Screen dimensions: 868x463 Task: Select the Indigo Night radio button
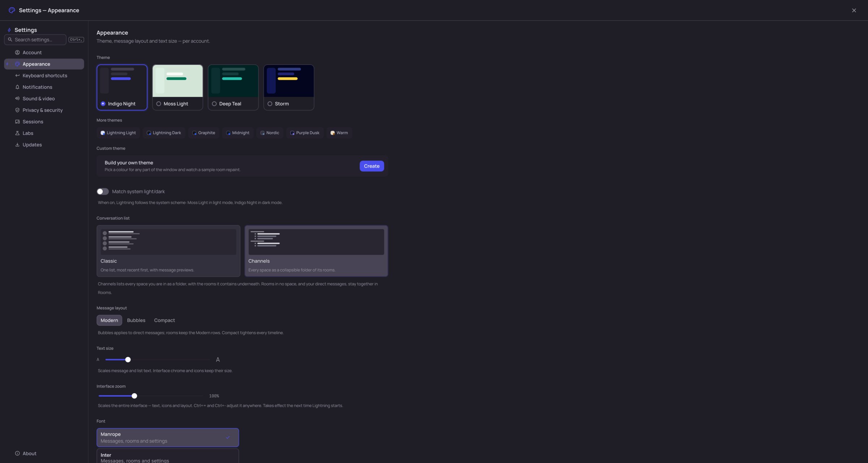103,104
